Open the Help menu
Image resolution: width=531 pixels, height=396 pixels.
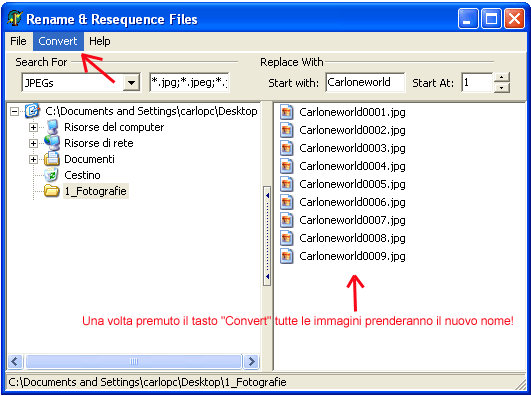tap(100, 41)
